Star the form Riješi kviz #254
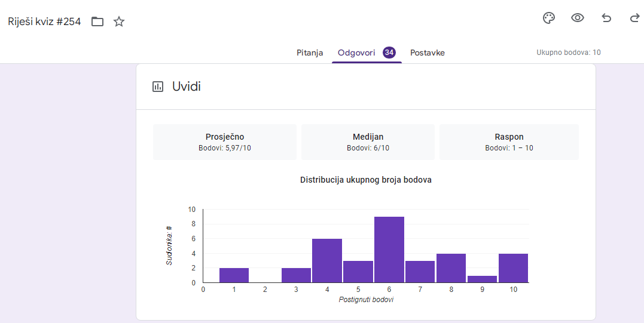Viewport: 644px width, 323px height. (x=119, y=21)
